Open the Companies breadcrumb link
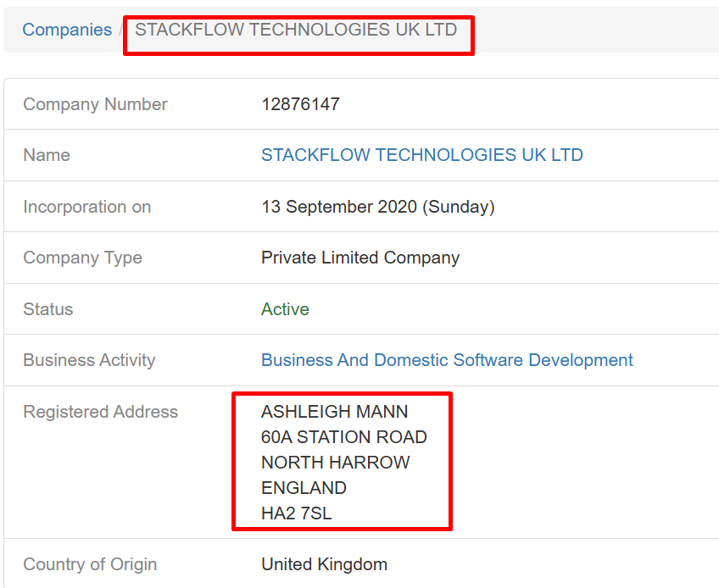This screenshot has width=719, height=588. tap(67, 30)
